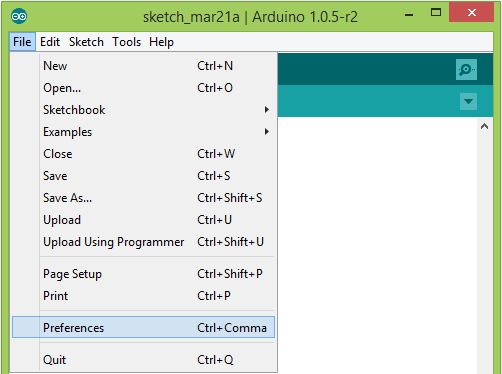This screenshot has width=502, height=374.
Task: Open the tab options dropdown arrow
Action: point(468,101)
